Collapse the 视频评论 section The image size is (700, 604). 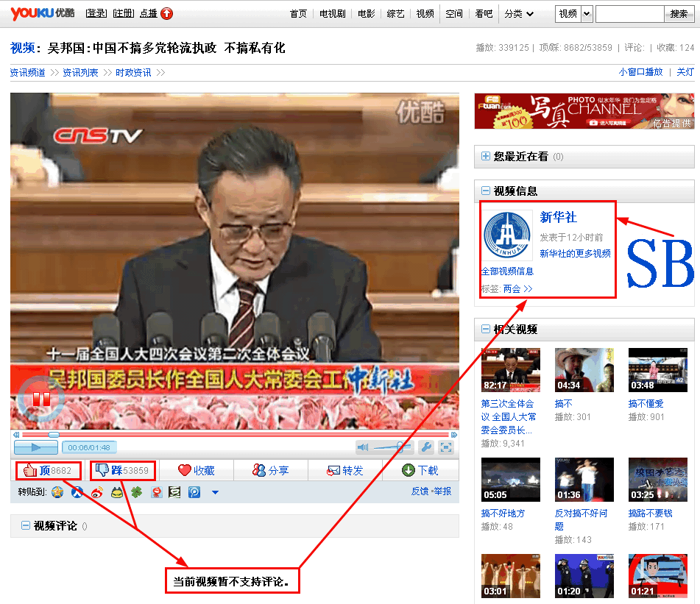pyautogui.click(x=26, y=525)
